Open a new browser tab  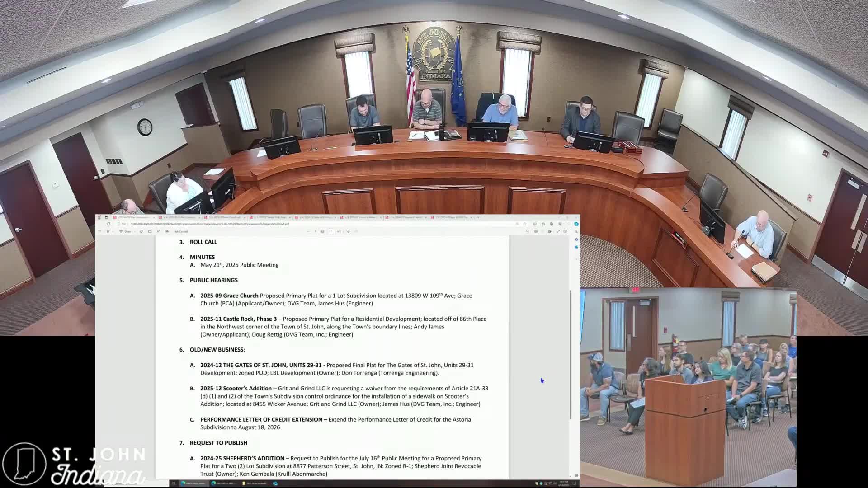(478, 217)
